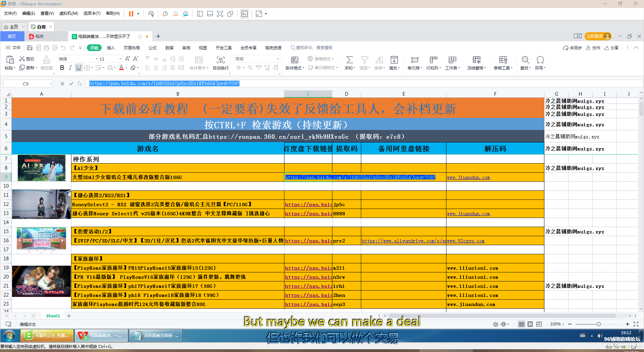This screenshot has height=352, width=644.
Task: Click the Find (查找) icon
Action: point(525,63)
